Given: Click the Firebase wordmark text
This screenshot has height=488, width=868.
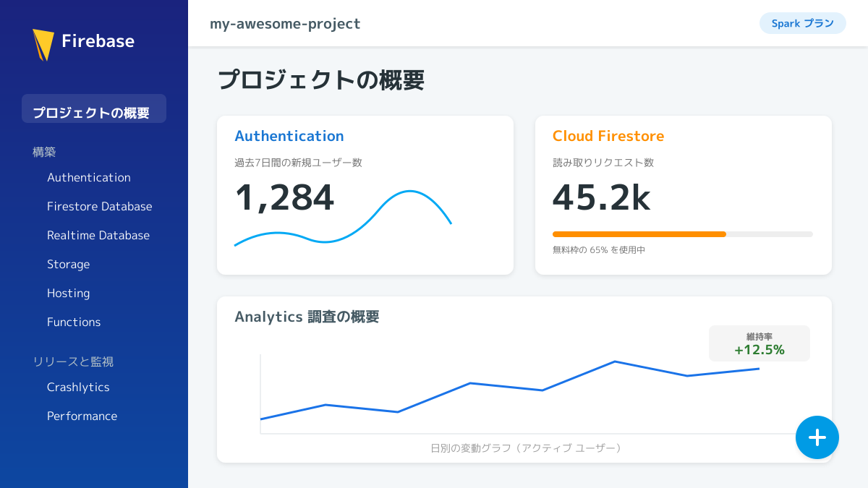Looking at the screenshot, I should [98, 41].
